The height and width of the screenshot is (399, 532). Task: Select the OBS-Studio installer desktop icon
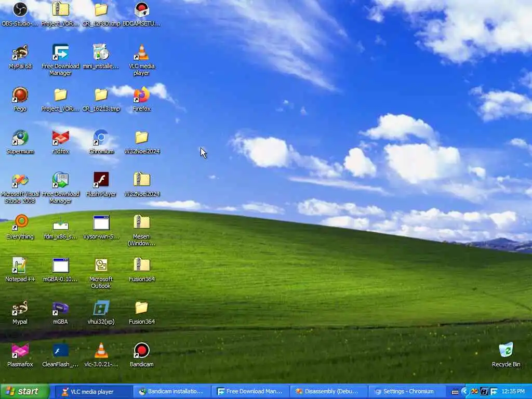20,14
